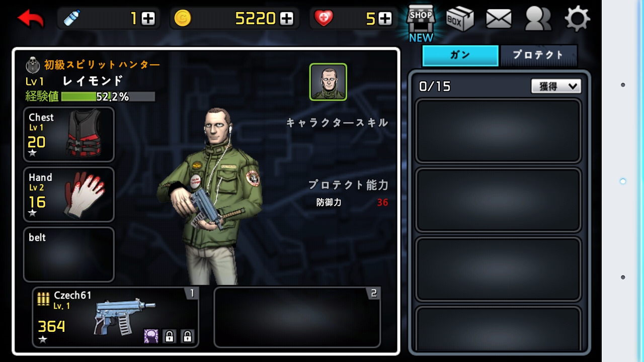644x362 pixels.
Task: Tap the purple skill icon on Czech61
Action: coord(151,336)
